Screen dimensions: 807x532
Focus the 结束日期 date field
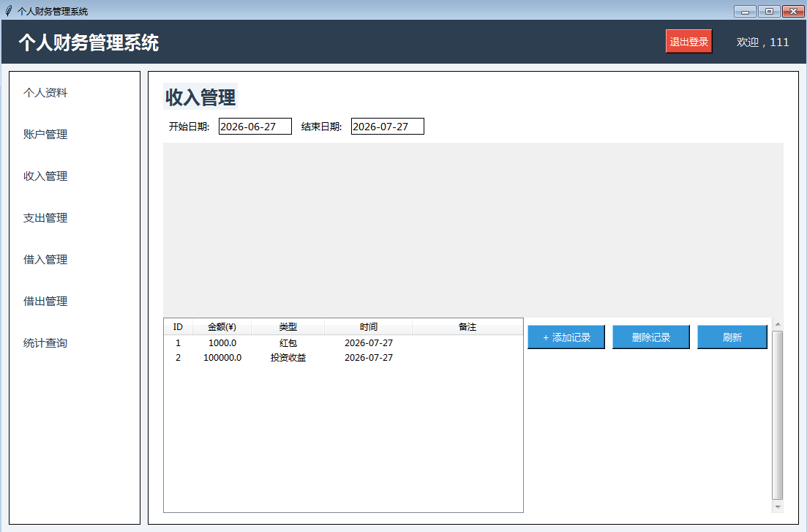(388, 126)
